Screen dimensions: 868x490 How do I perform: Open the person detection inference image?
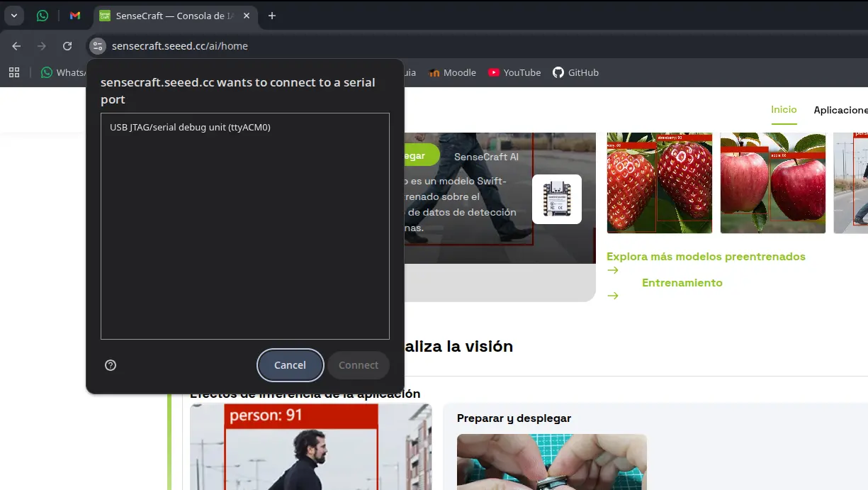coord(311,447)
